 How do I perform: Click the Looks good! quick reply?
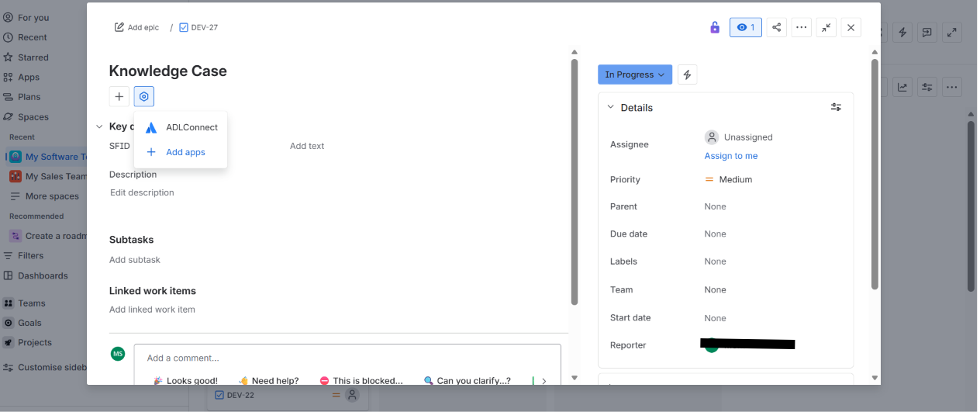pos(185,381)
